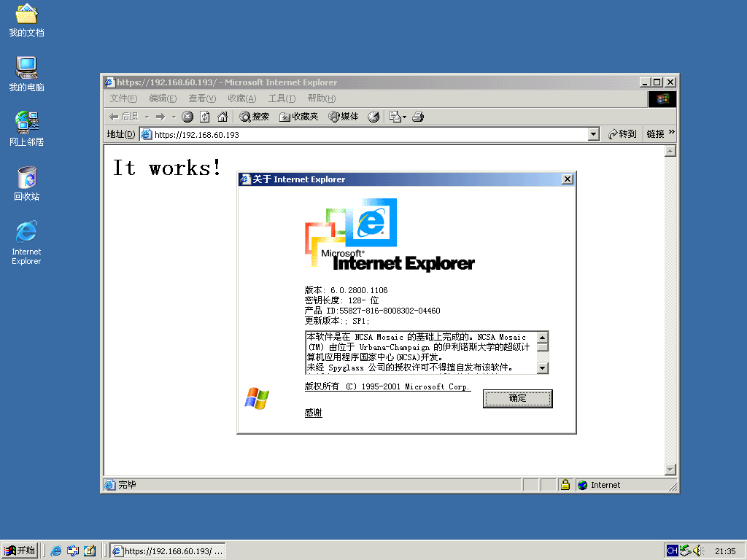
Task: Click the Stop loading toolbar icon
Action: [187, 117]
